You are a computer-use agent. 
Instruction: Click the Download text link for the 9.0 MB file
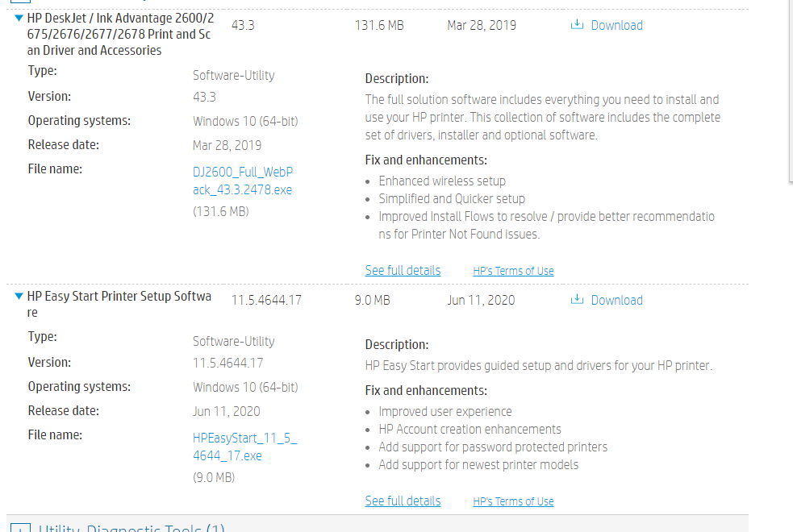coord(616,300)
